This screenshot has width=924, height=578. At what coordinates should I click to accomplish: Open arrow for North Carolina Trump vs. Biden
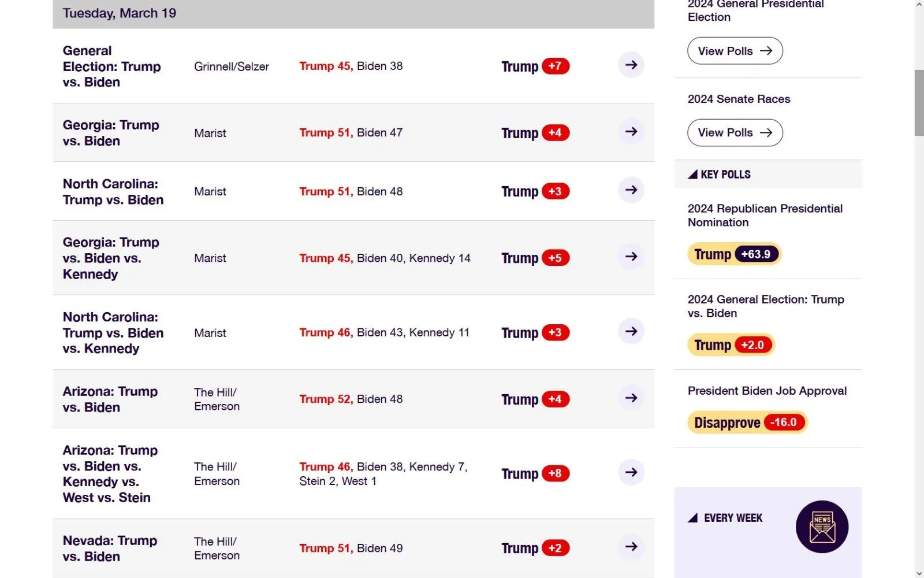click(x=631, y=190)
